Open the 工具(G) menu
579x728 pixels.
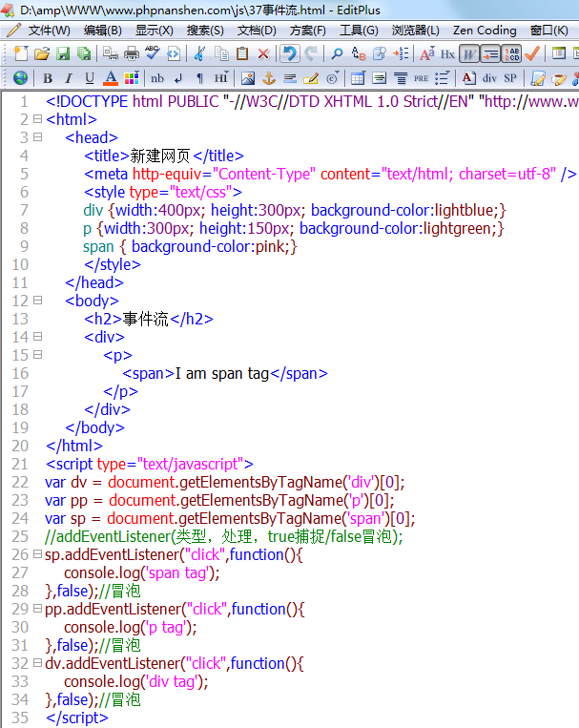pos(359,31)
